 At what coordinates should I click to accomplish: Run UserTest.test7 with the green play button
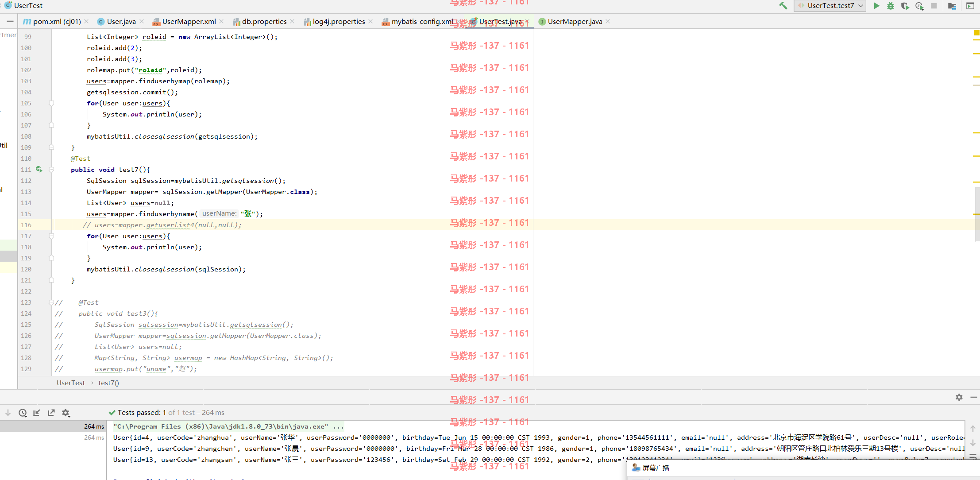876,6
